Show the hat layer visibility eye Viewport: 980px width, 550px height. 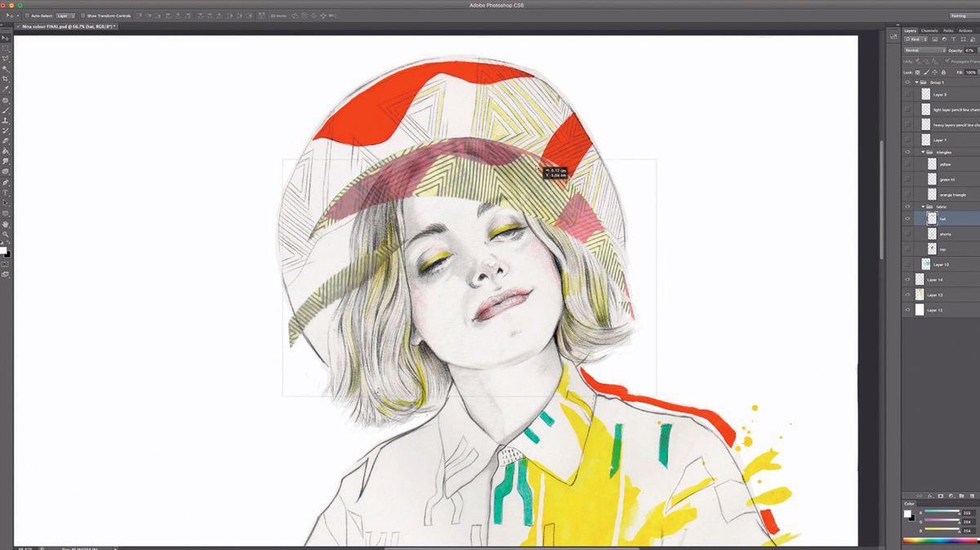pos(907,218)
